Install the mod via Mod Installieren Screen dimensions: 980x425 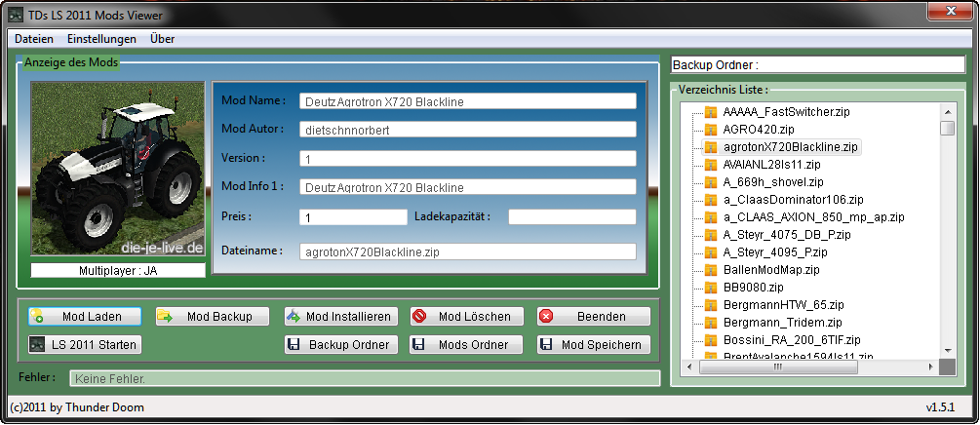(341, 316)
